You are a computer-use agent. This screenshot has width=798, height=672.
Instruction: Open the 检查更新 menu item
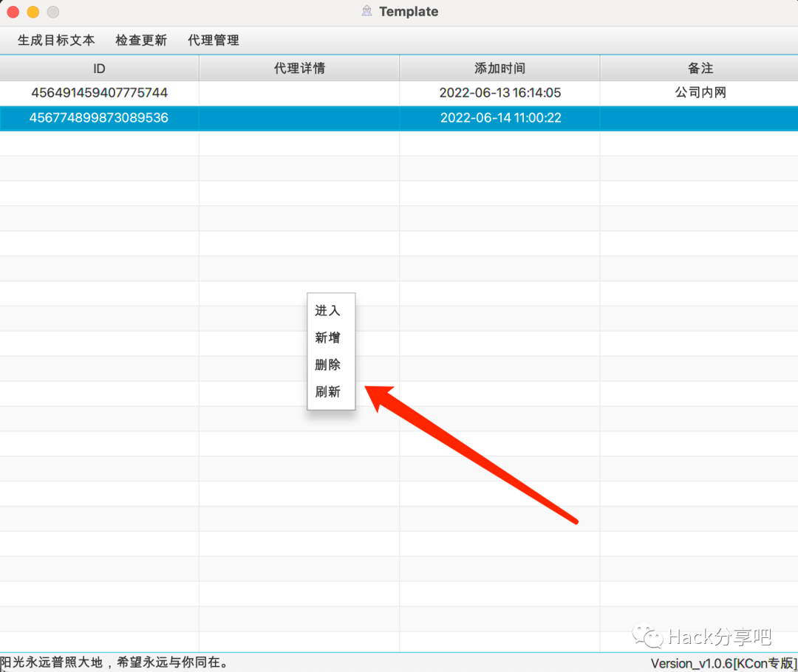pyautogui.click(x=140, y=41)
